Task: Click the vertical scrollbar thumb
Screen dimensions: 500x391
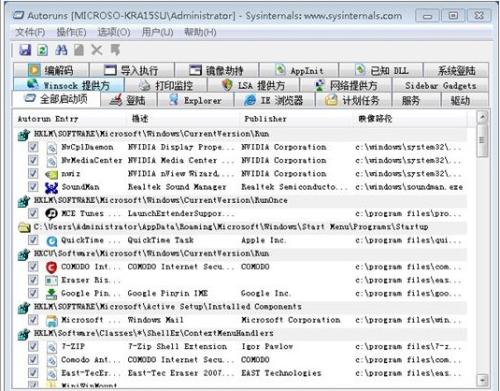Action: coord(482,140)
